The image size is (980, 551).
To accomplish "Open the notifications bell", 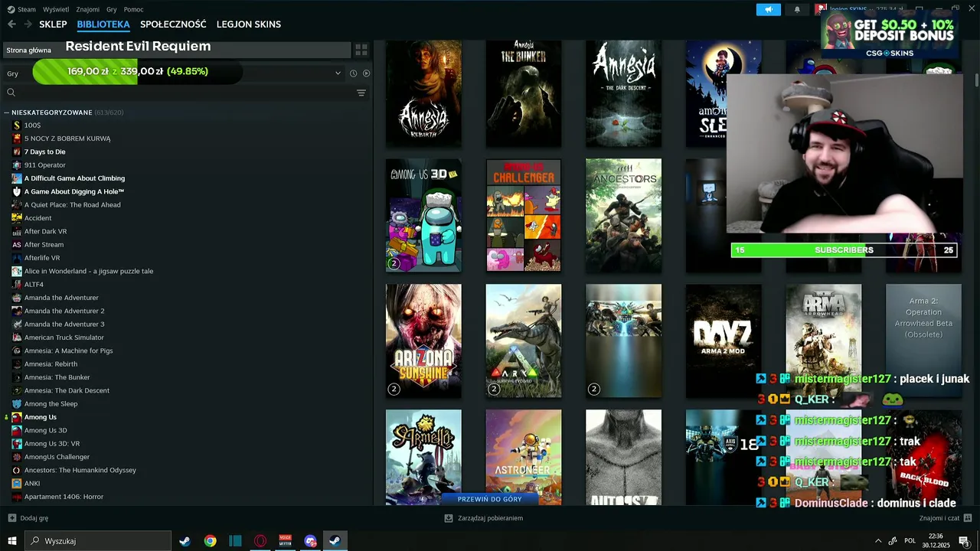I will click(797, 9).
